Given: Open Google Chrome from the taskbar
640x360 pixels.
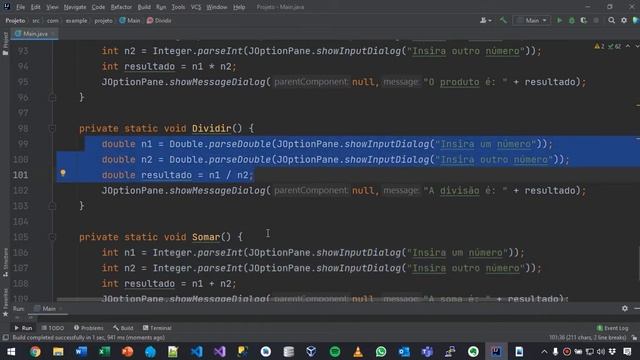Looking at the screenshot, I should pyautogui.click(x=35, y=351).
